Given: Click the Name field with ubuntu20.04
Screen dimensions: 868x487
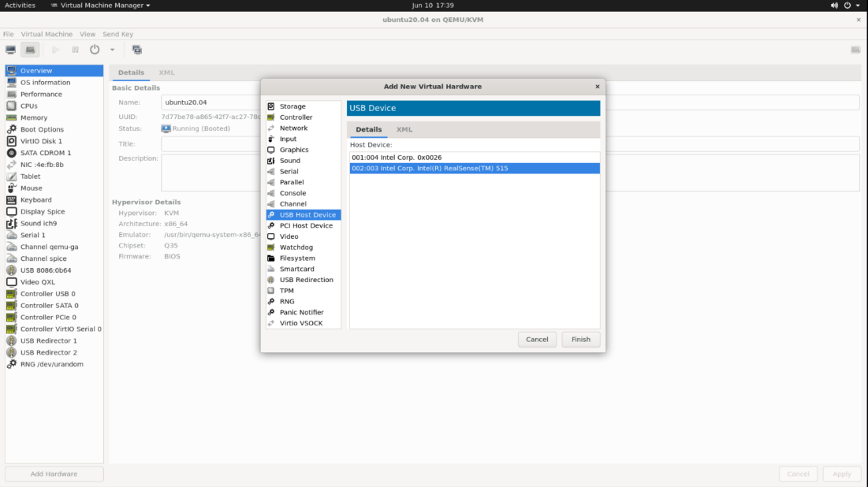Looking at the screenshot, I should click(x=211, y=102).
